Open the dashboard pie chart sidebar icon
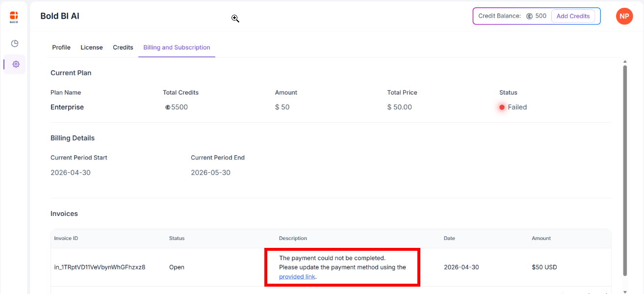This screenshot has width=644, height=294. [x=15, y=44]
